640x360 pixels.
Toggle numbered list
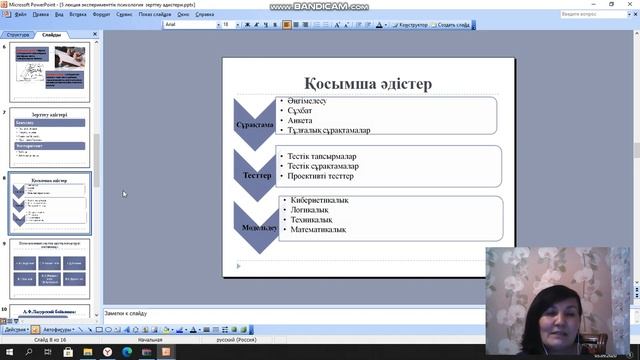[317, 25]
